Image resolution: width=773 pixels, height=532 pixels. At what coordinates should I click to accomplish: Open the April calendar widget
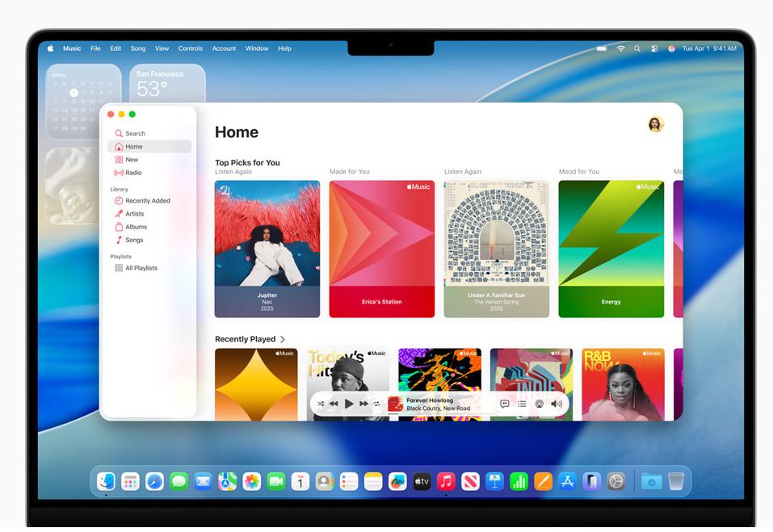tap(84, 102)
